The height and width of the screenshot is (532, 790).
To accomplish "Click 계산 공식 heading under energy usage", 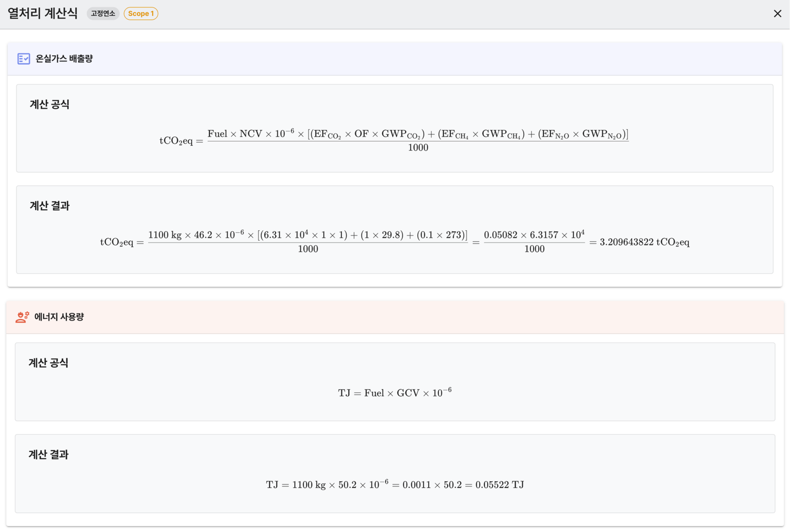I will [x=48, y=363].
